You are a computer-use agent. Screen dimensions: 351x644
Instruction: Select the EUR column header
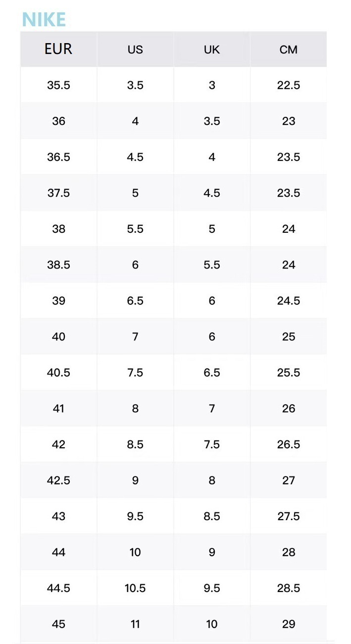tap(58, 49)
